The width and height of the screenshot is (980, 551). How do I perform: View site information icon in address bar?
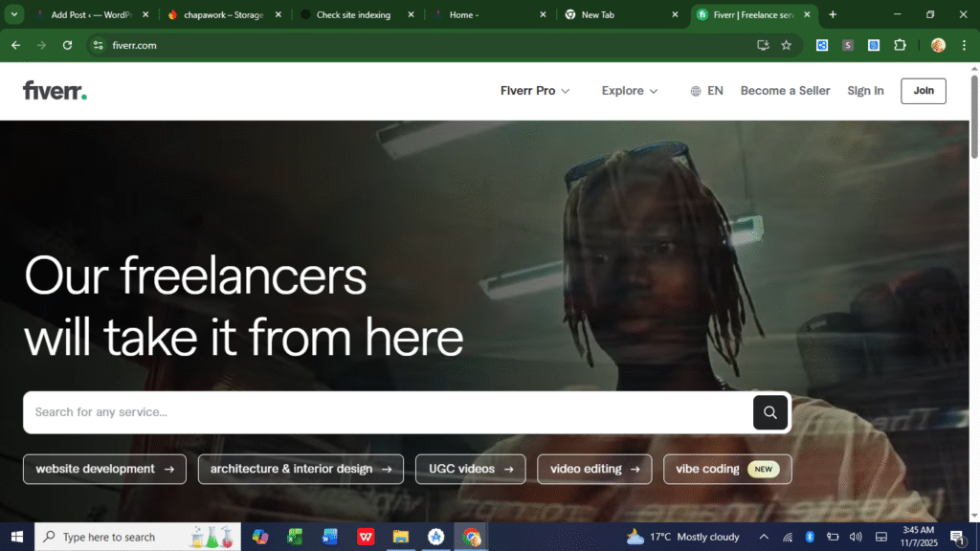coord(98,45)
